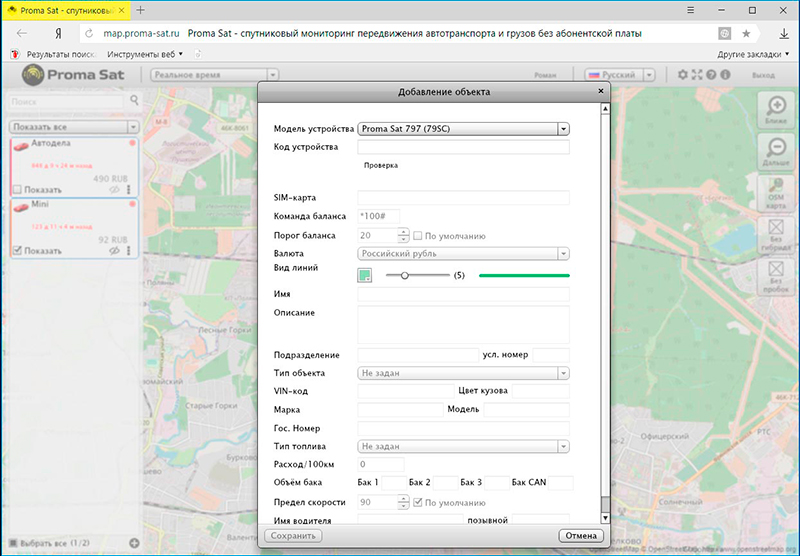
Task: Open the OSM карта map selector
Action: pos(774,194)
